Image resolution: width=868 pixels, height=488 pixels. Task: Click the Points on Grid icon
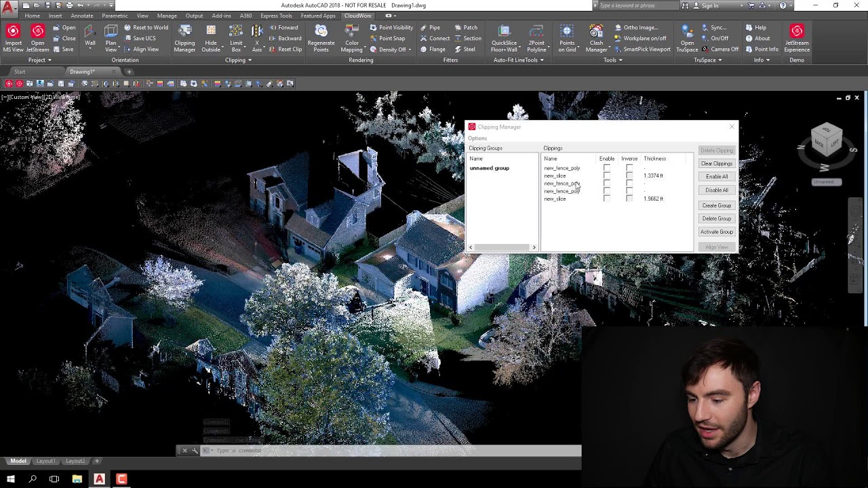click(567, 38)
